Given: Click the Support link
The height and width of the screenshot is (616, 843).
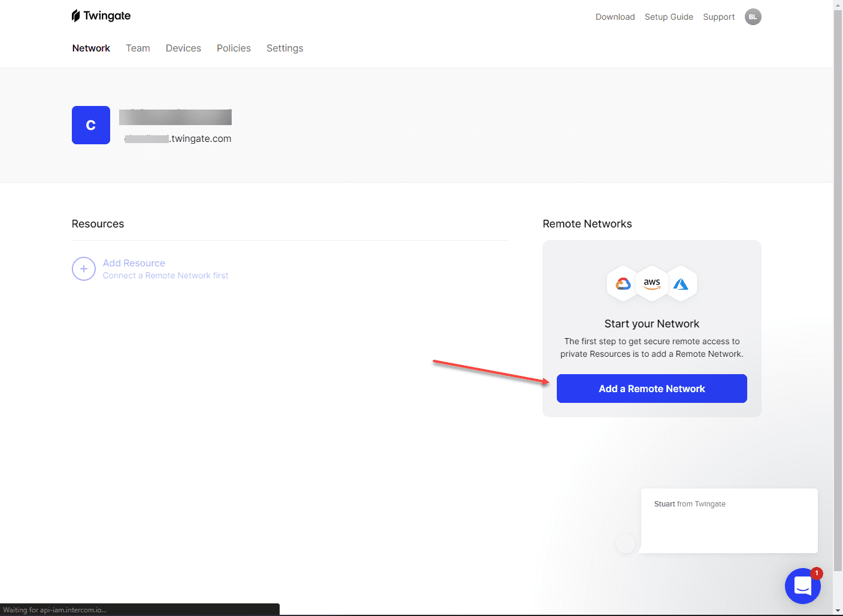Looking at the screenshot, I should tap(718, 17).
